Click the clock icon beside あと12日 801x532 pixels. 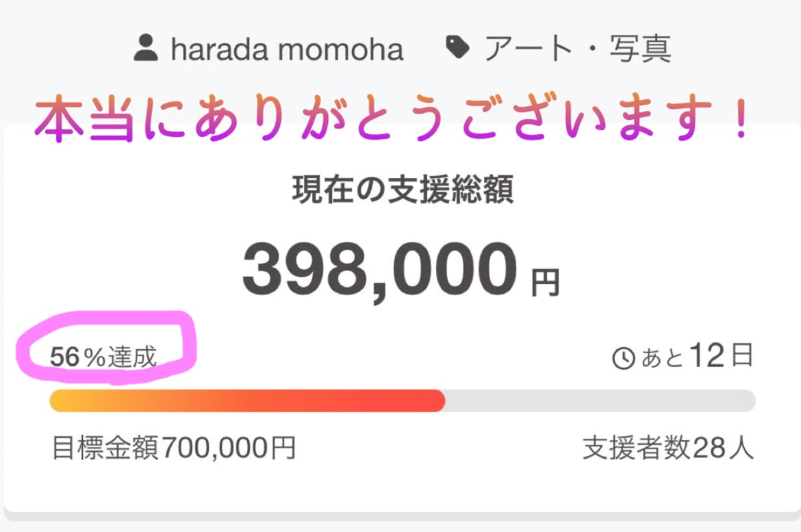[x=623, y=359]
